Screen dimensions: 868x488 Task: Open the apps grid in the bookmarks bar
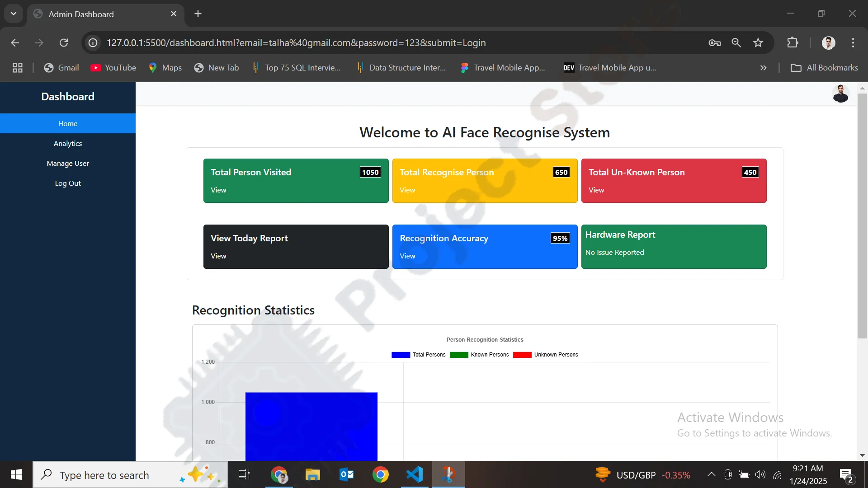[18, 68]
